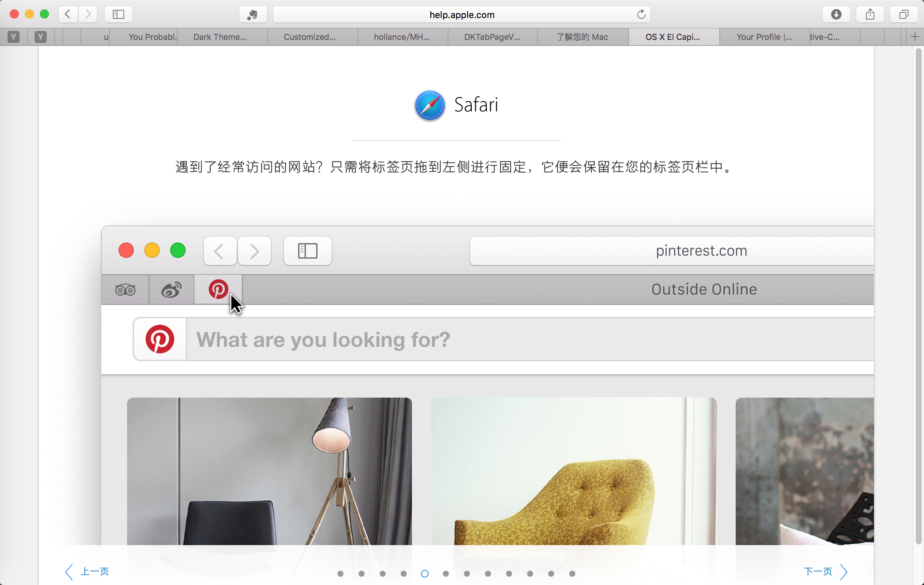Select the current hollow page indicator dot
924x585 pixels.
click(424, 573)
